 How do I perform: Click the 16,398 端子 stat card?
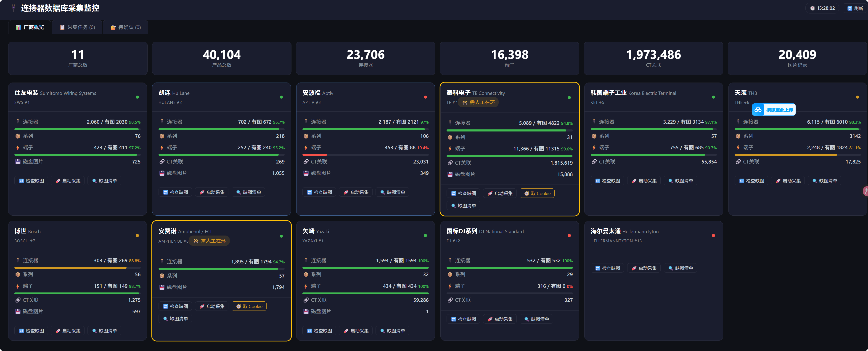click(x=509, y=58)
